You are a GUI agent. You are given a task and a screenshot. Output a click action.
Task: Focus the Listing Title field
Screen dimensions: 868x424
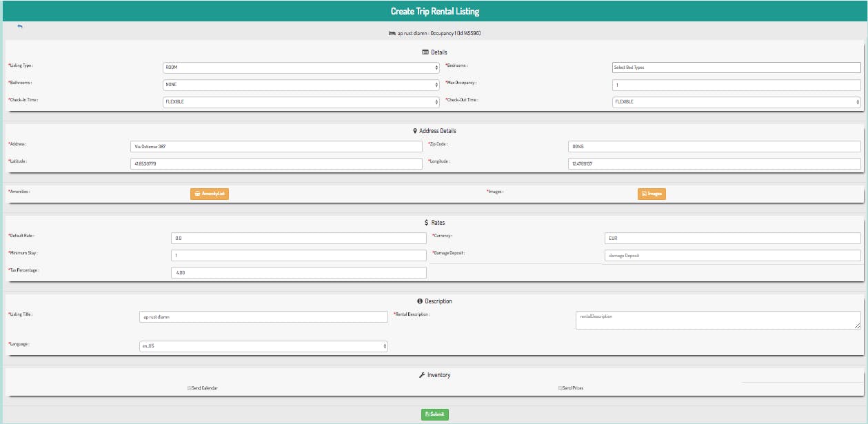tap(263, 316)
